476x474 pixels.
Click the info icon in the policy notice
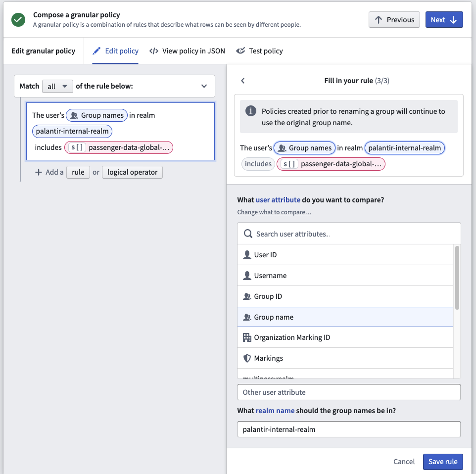coord(251,111)
